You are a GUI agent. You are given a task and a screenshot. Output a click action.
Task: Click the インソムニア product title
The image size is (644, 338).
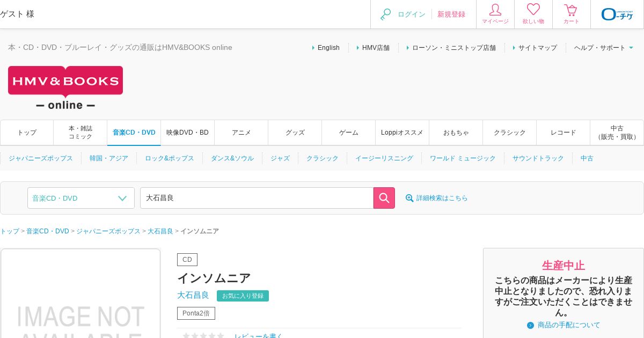pyautogui.click(x=214, y=278)
